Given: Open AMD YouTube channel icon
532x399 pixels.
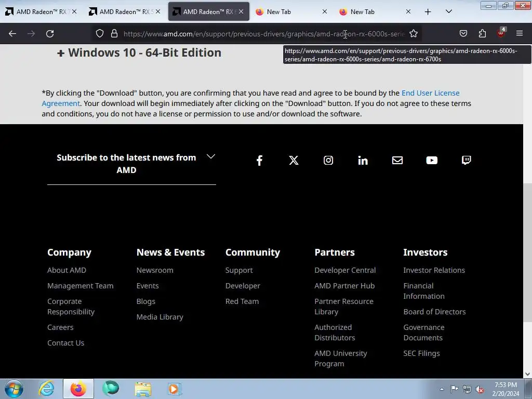Looking at the screenshot, I should pos(432,160).
